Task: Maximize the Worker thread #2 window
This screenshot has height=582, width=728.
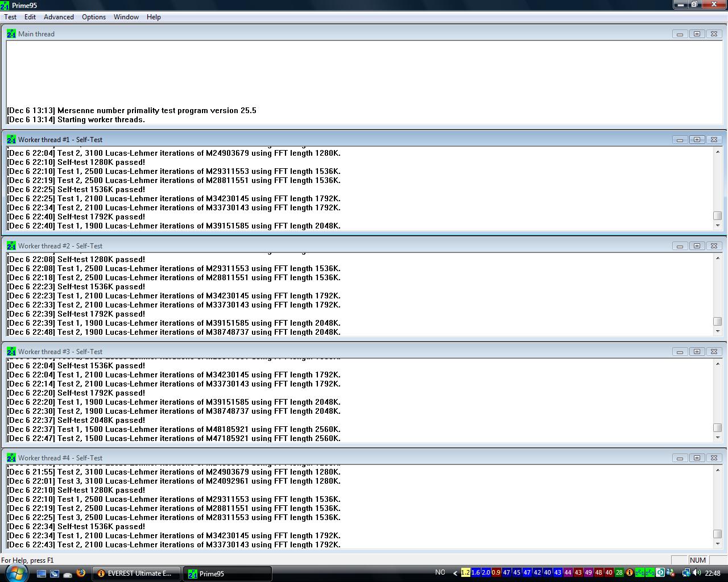Action: click(697, 246)
